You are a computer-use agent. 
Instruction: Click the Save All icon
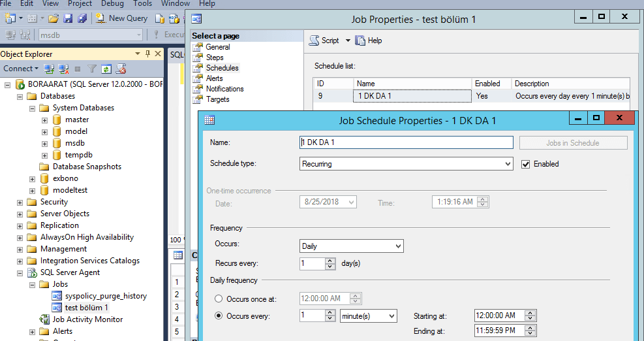point(83,18)
